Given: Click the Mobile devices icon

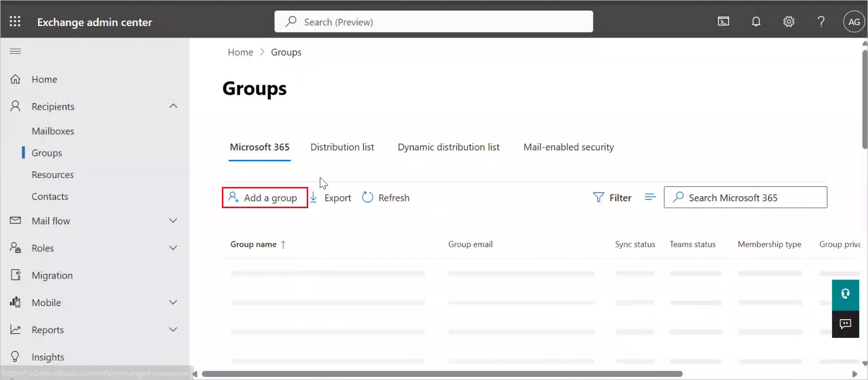Looking at the screenshot, I should [x=15, y=302].
